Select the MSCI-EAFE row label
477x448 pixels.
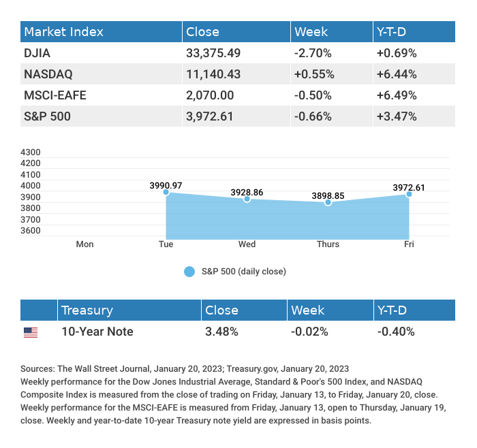[55, 95]
